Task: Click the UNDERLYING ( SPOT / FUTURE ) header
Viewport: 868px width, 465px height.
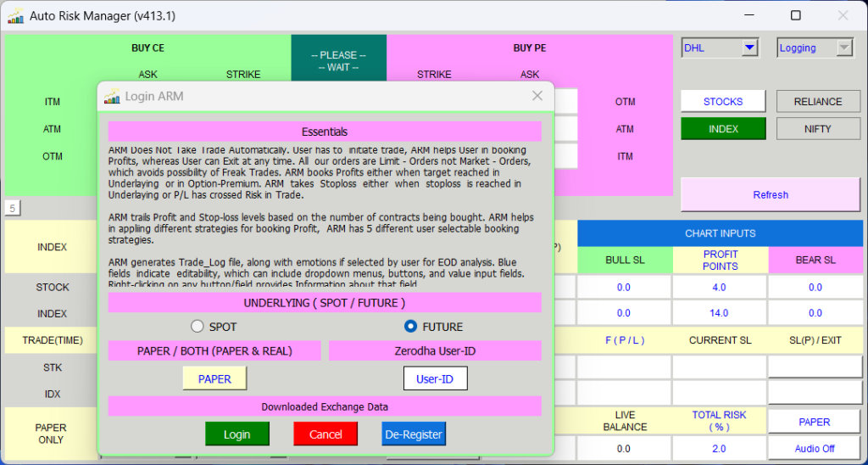Action: pos(325,303)
